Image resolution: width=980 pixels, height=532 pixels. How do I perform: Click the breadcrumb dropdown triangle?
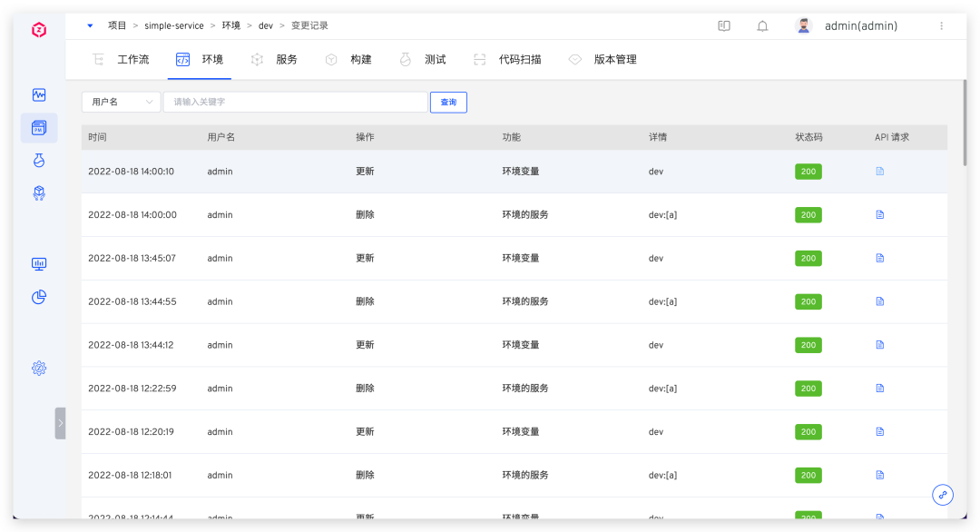(x=90, y=25)
